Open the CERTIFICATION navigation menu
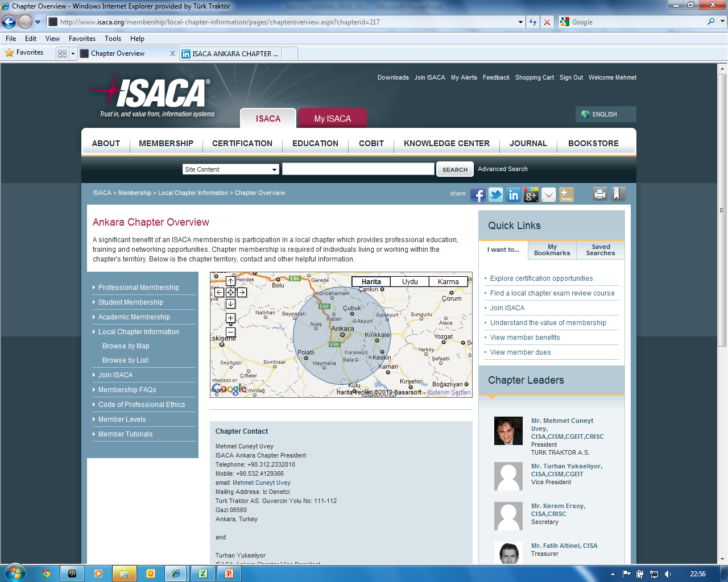Viewport: 728px width, 582px height. tap(242, 143)
